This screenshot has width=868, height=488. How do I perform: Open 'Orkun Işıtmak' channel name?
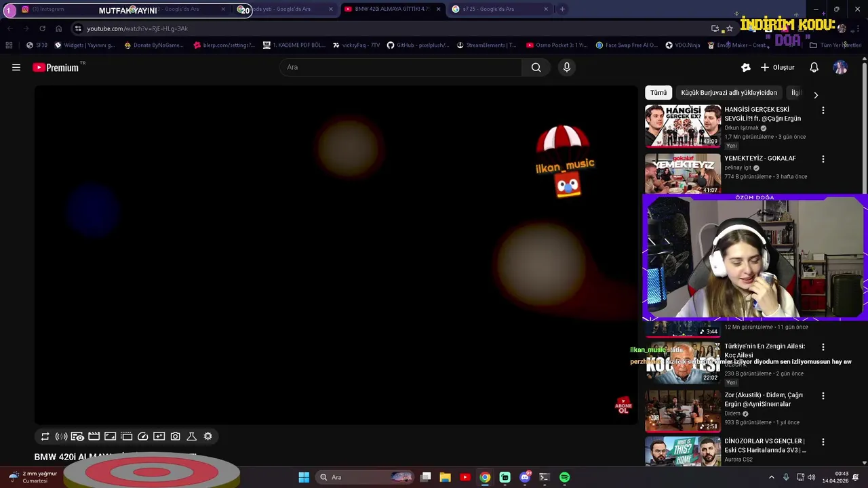click(742, 128)
